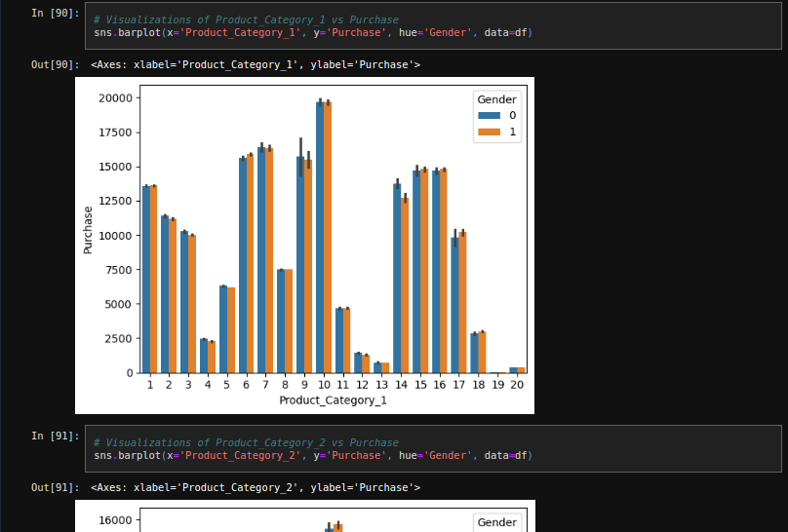
Task: Click the Out[90] prompt label
Action: pos(56,64)
